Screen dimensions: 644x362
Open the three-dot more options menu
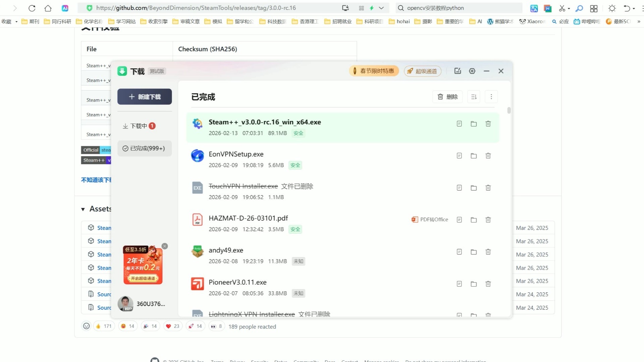point(491,97)
